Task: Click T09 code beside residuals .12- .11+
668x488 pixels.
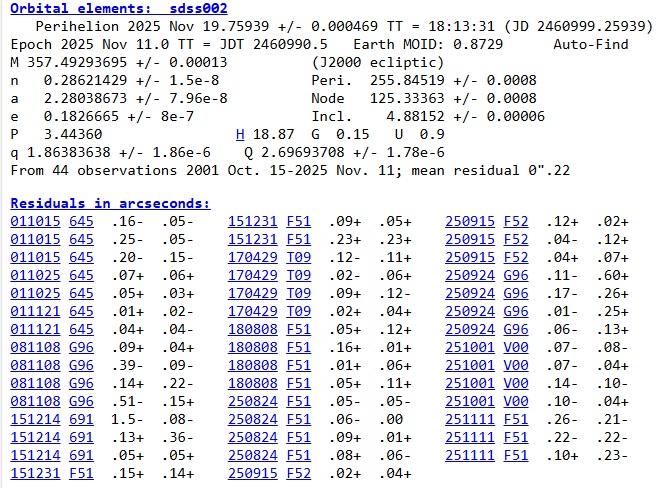Action: point(298,257)
